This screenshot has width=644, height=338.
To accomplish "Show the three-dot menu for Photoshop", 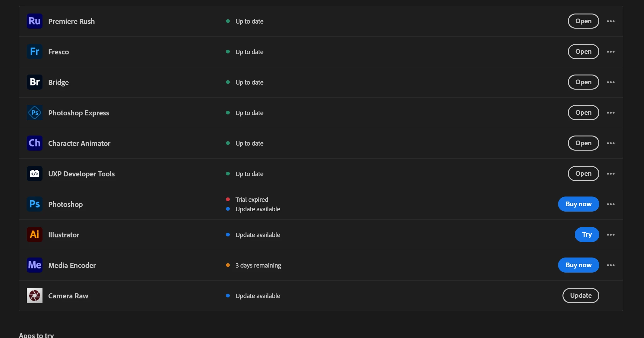I will (611, 204).
